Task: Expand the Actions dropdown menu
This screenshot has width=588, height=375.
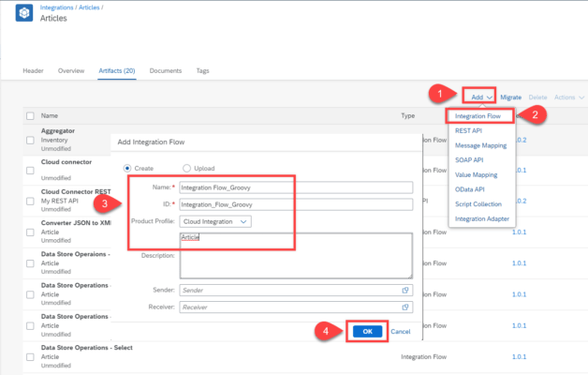Action: pos(568,97)
